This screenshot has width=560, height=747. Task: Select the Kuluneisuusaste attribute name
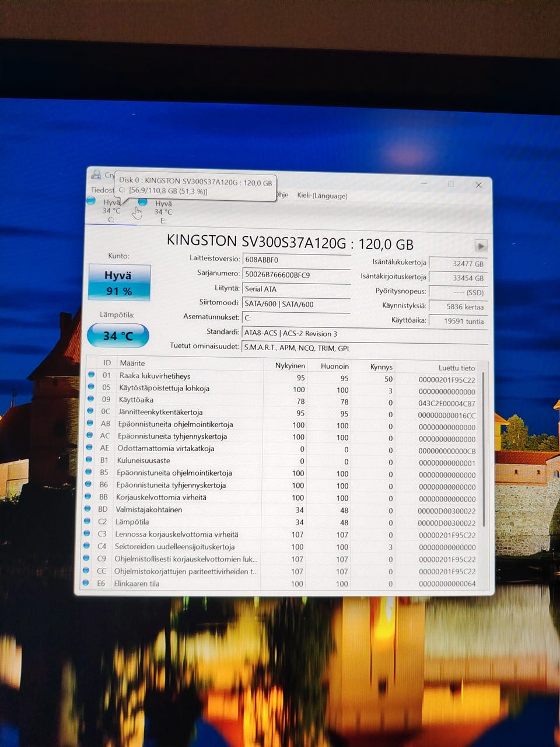tap(143, 460)
